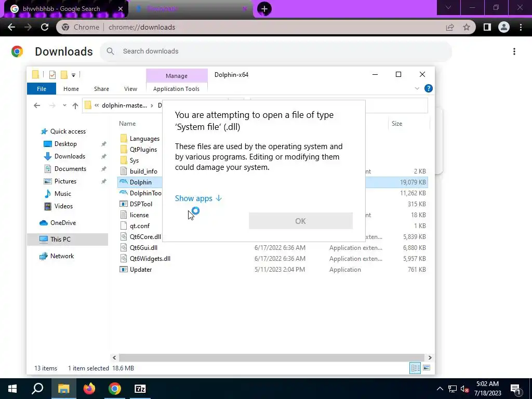Image resolution: width=532 pixels, height=399 pixels.
Task: Select the DSPTool application
Action: pos(141,204)
